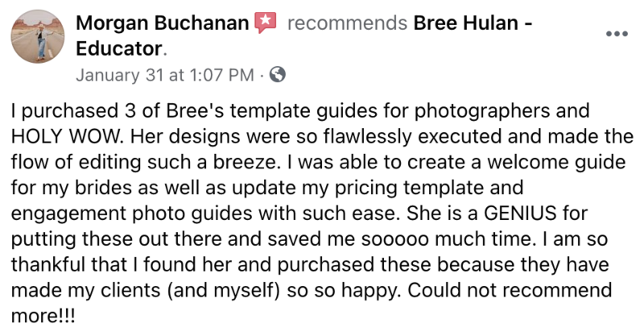Open Morgan Buchanan's profile picture

pyautogui.click(x=37, y=36)
